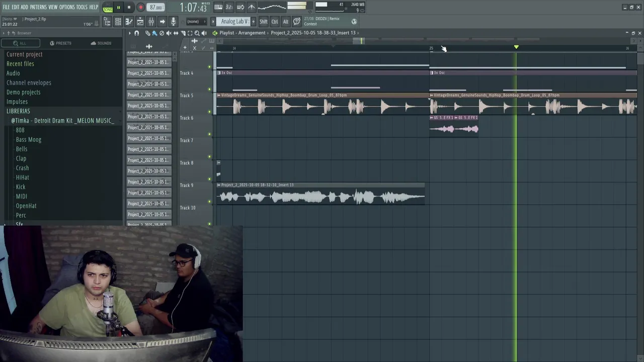
Task: Open the Mixer view
Action: coord(151,22)
